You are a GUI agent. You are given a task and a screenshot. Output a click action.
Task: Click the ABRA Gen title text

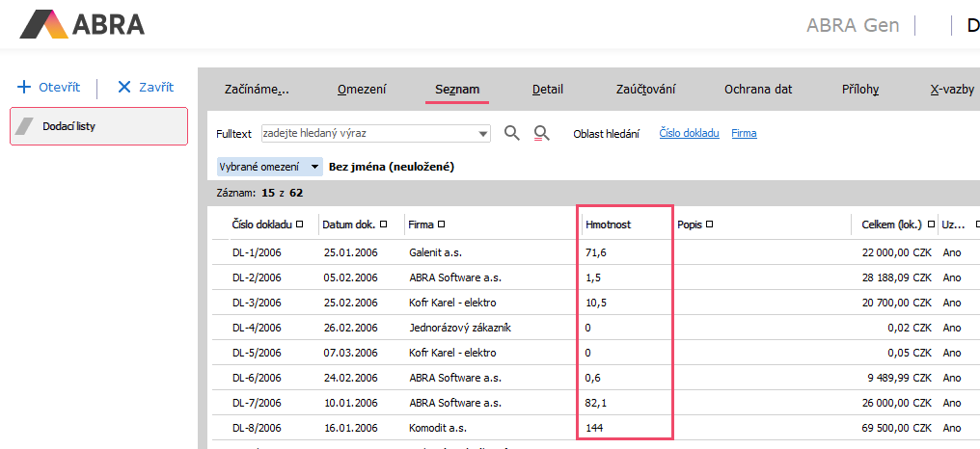click(853, 26)
